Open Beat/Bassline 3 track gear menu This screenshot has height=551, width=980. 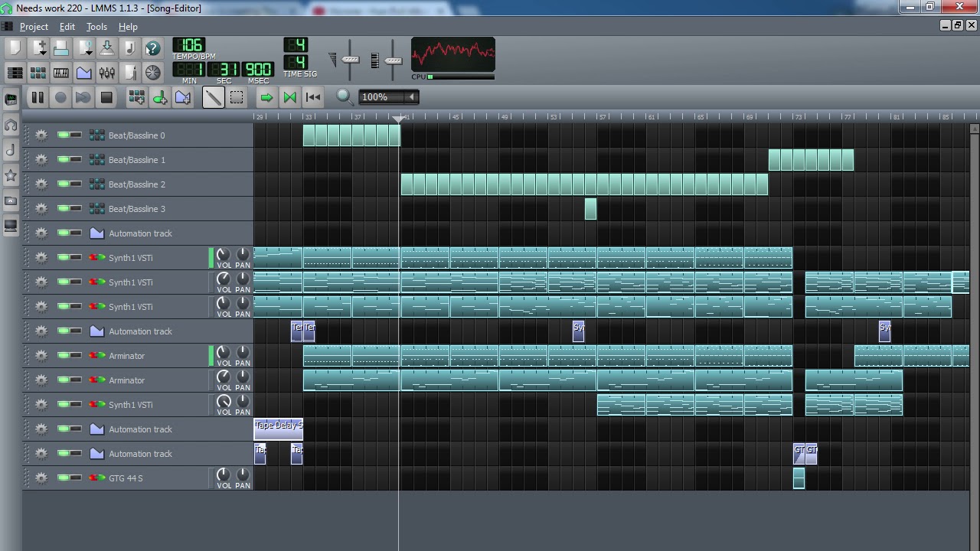pyautogui.click(x=41, y=208)
